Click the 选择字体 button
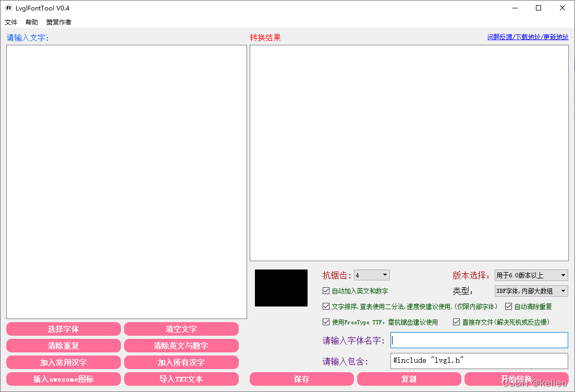Screen dimensions: 575x392 tap(64, 329)
